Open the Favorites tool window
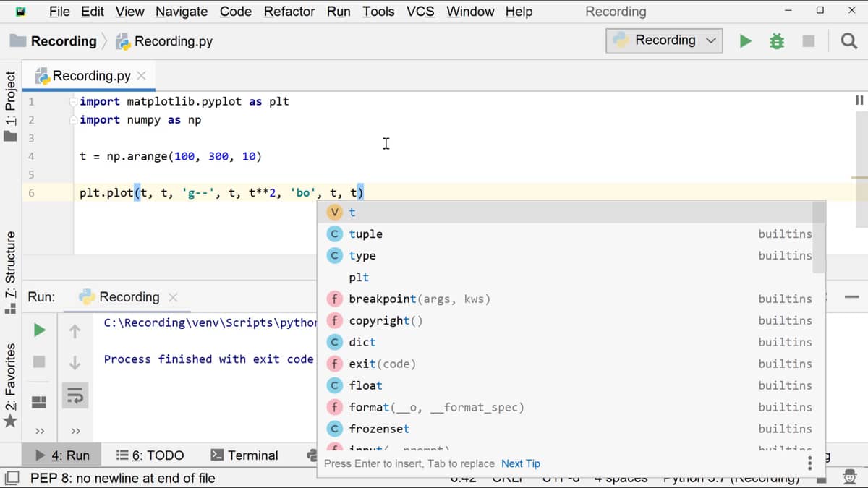 click(x=10, y=385)
